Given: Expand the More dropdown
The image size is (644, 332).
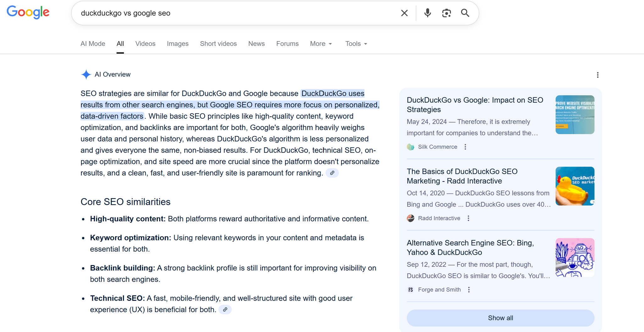Looking at the screenshot, I should (x=321, y=44).
